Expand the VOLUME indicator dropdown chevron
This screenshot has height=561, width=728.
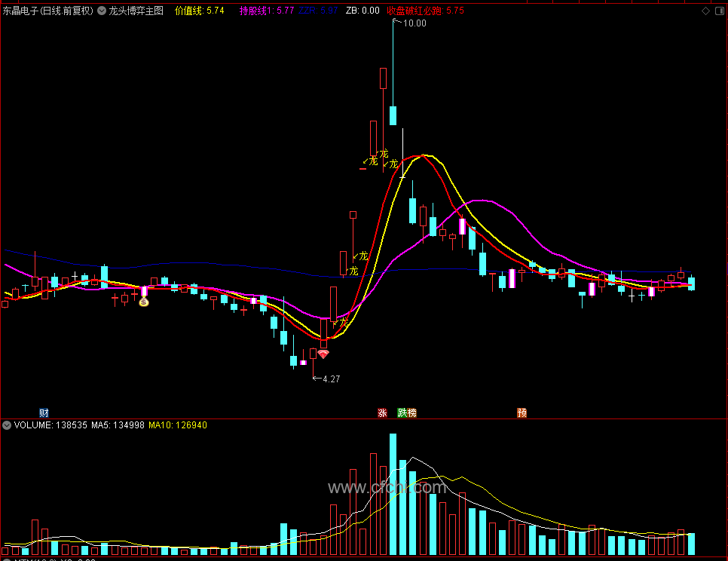click(7, 425)
